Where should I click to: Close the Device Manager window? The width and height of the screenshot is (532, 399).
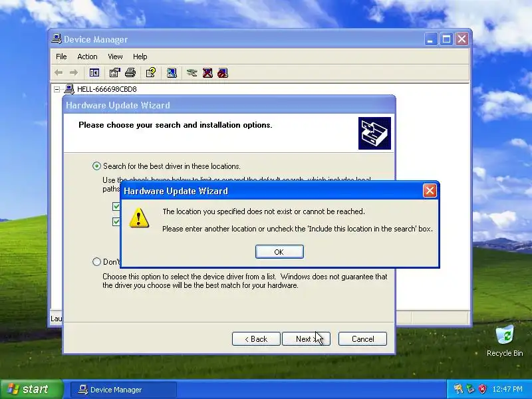(462, 39)
